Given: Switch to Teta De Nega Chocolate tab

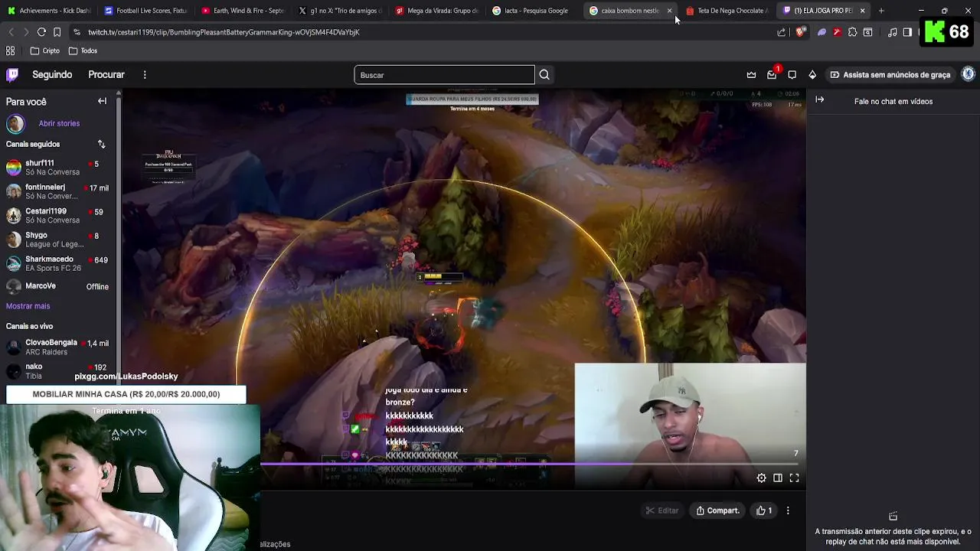Looking at the screenshot, I should (x=727, y=11).
